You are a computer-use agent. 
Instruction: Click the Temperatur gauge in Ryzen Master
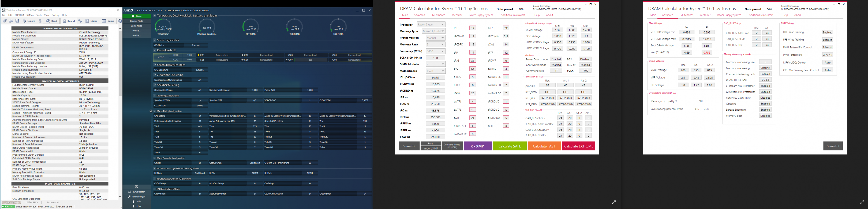(163, 27)
